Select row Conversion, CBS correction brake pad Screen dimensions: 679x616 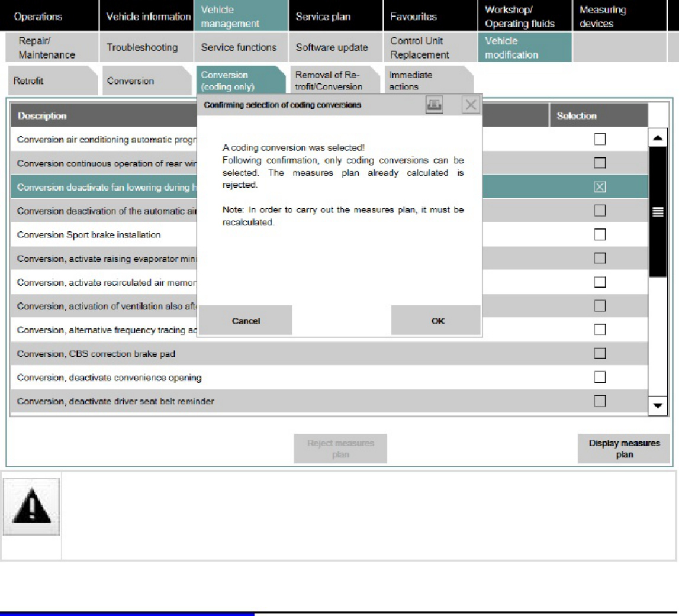(329, 354)
